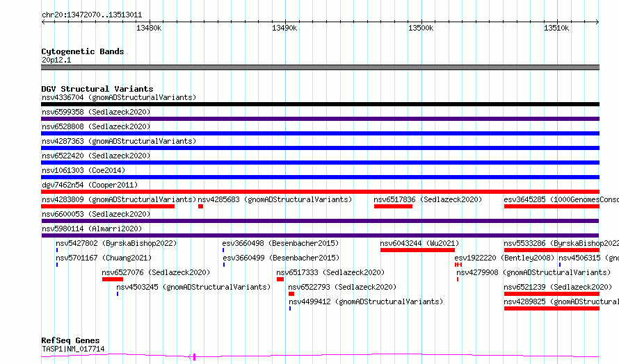Select the red nsv6527076 variant bar
This screenshot has width=619, height=364.
[113, 279]
